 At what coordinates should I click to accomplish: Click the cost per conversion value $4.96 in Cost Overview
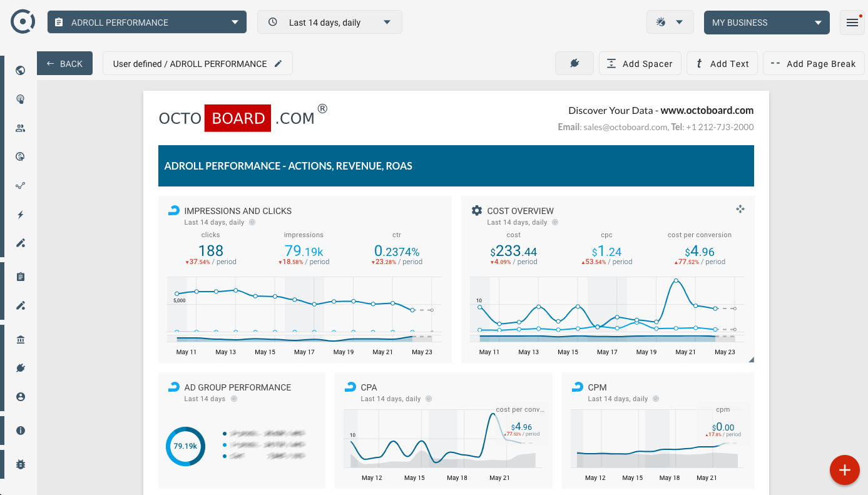(700, 251)
